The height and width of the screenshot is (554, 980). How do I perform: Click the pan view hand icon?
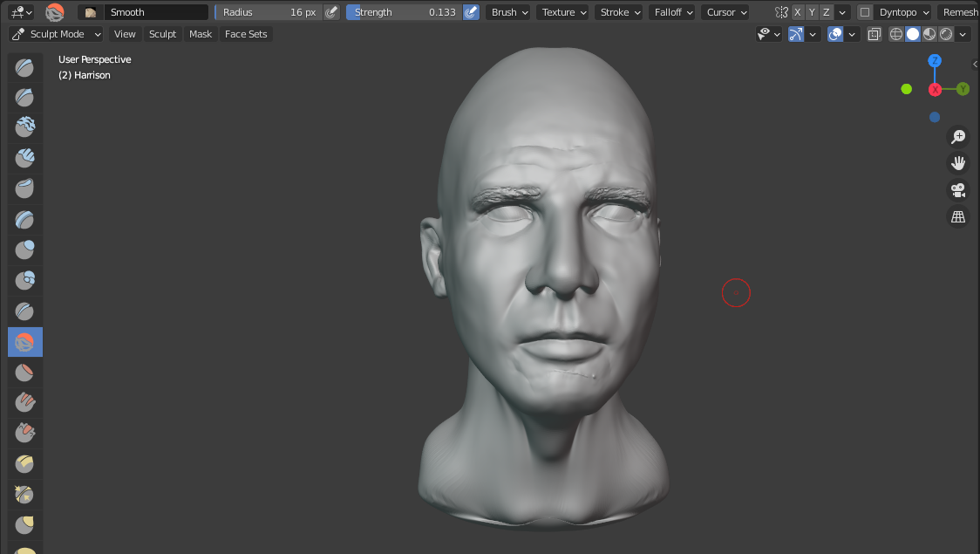pos(957,163)
